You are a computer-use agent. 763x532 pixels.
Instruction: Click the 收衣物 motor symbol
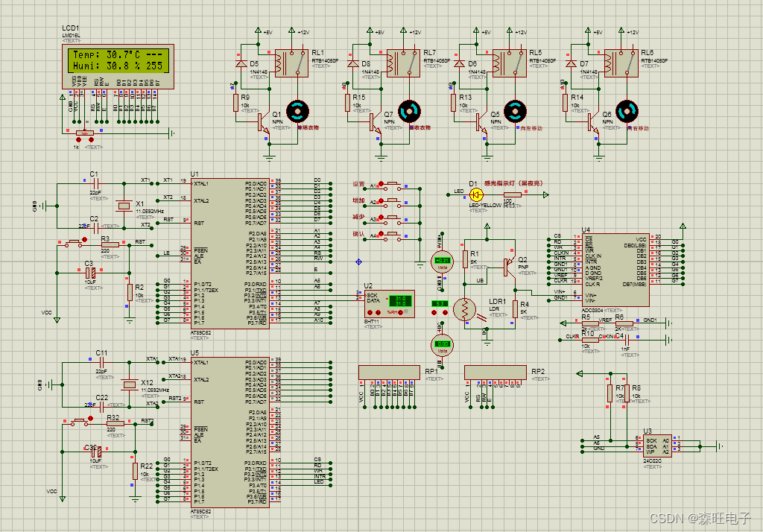click(x=409, y=112)
